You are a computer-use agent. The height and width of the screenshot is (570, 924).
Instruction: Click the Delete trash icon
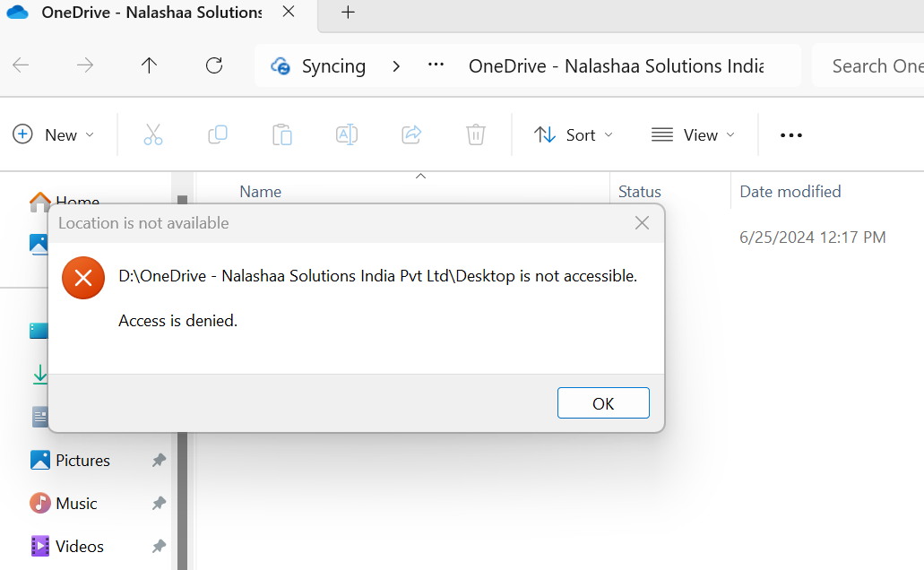tap(476, 135)
